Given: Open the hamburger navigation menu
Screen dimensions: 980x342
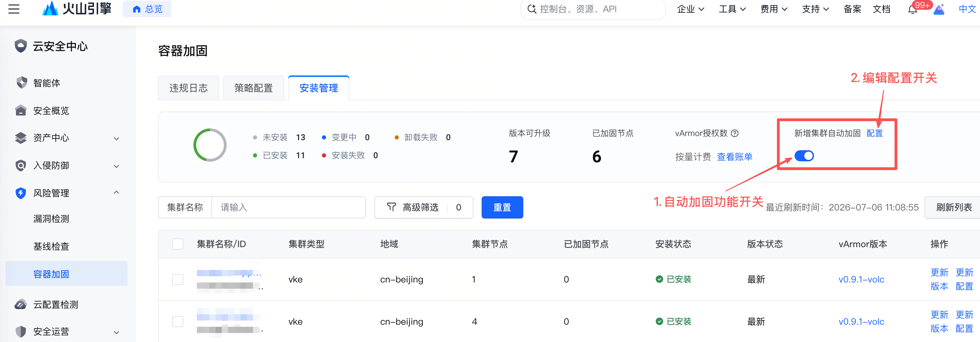Looking at the screenshot, I should pyautogui.click(x=14, y=9).
